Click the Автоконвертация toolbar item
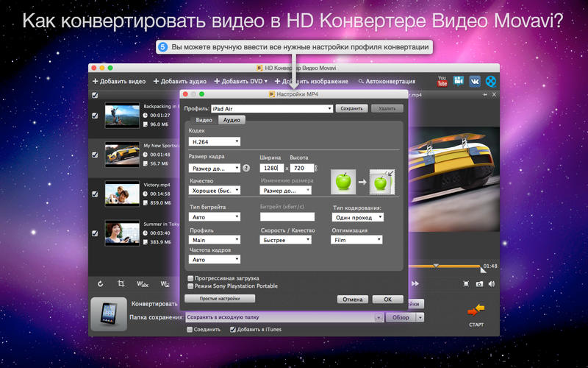Screen dimensions: 588x368 coord(387,81)
